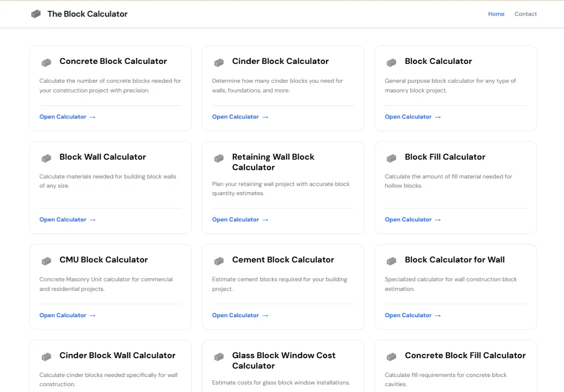Click the Cement Block Calculator card icon
This screenshot has height=392, width=564.
click(219, 261)
